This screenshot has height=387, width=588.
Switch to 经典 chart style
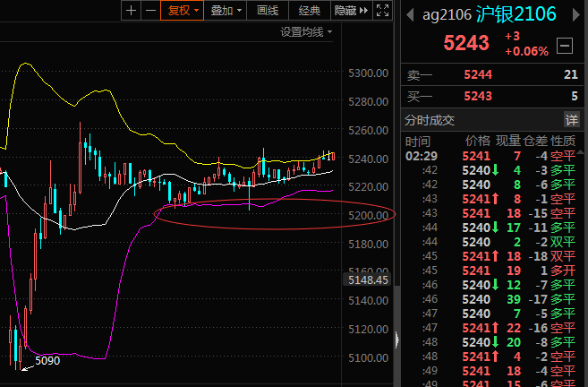point(310,10)
